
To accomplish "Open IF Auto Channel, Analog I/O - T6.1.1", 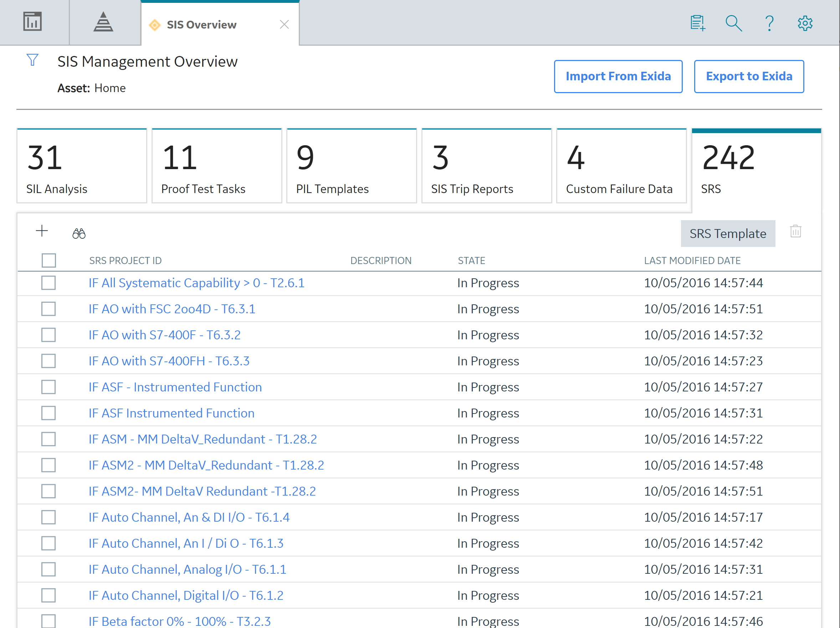I will (188, 569).
